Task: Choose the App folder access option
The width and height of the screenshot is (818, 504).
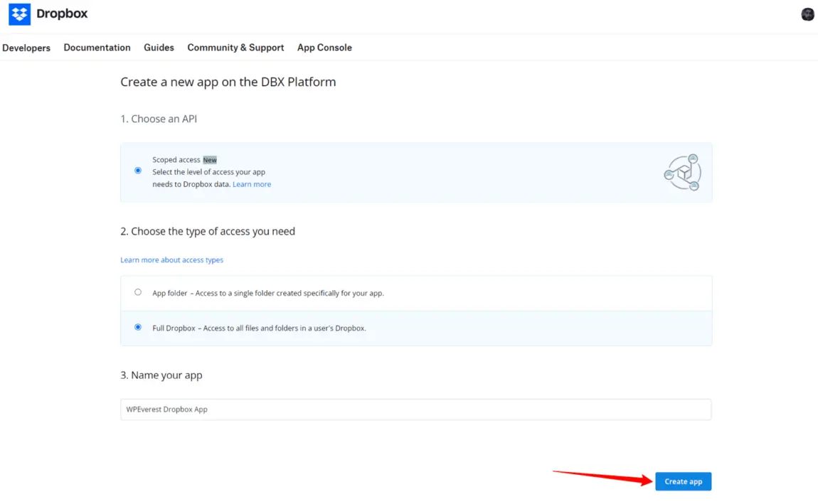Action: point(138,292)
